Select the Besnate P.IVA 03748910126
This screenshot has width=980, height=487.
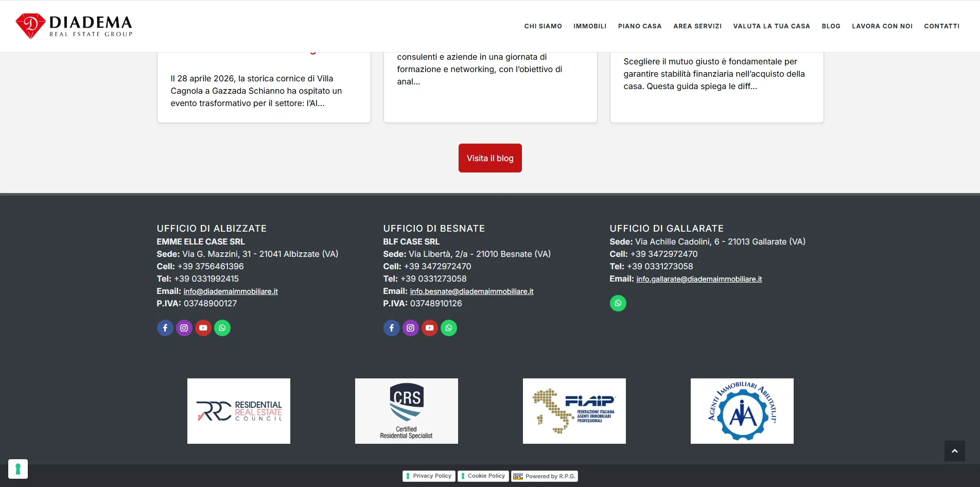coord(436,304)
